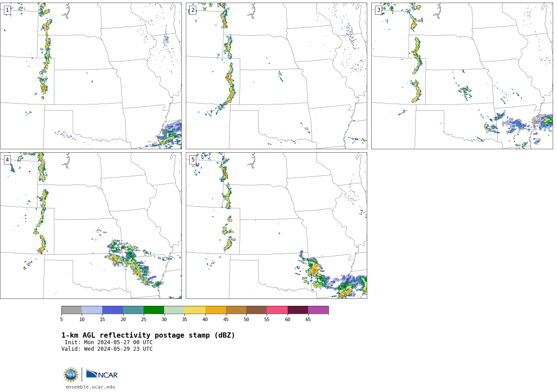Click the 'Init: Mon 2024-05-27 00 UTC' line
The height and width of the screenshot is (392, 557).
click(109, 342)
